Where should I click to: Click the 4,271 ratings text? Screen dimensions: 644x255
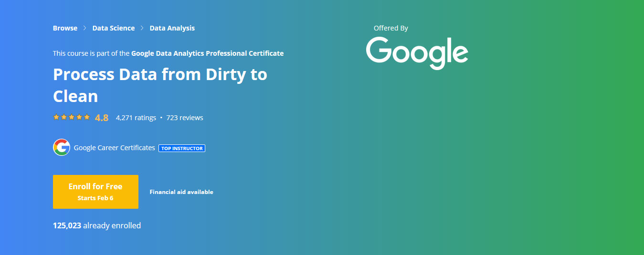point(136,118)
